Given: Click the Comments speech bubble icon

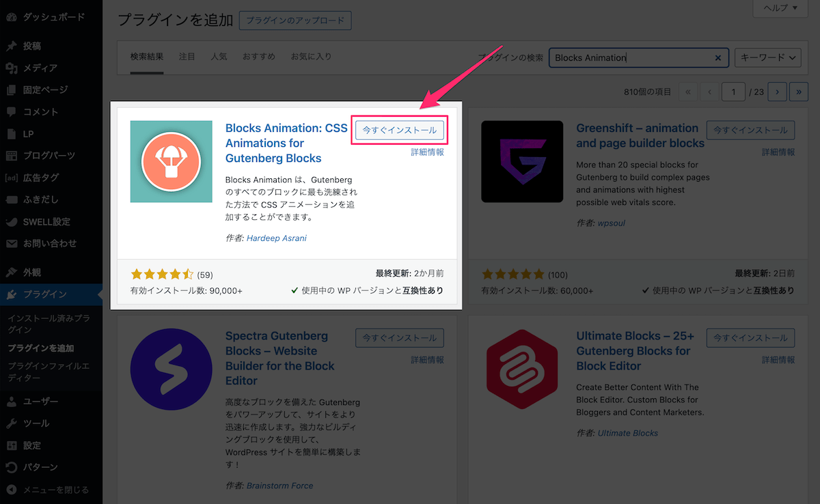Looking at the screenshot, I should tap(12, 112).
